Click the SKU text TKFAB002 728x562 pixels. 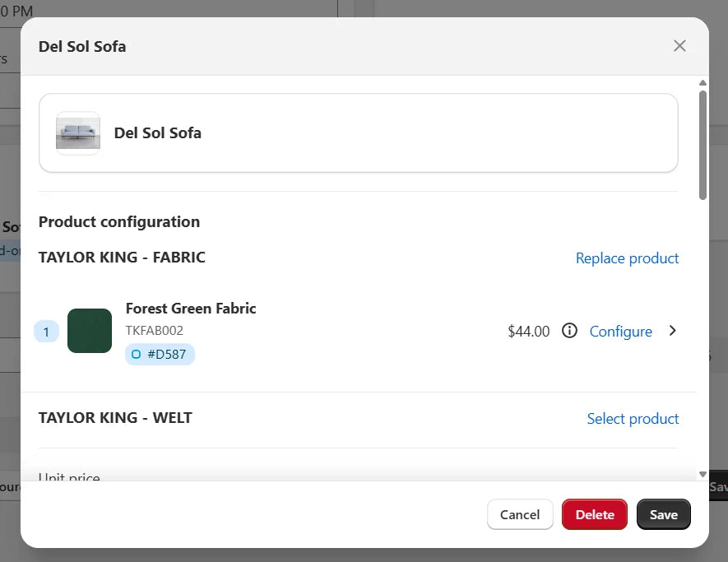[x=155, y=331]
